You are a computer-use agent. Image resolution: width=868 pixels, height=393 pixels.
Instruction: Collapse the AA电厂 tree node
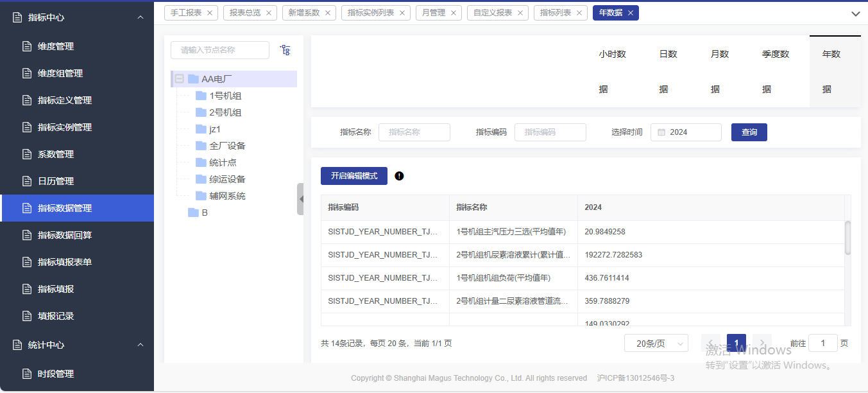click(x=180, y=79)
